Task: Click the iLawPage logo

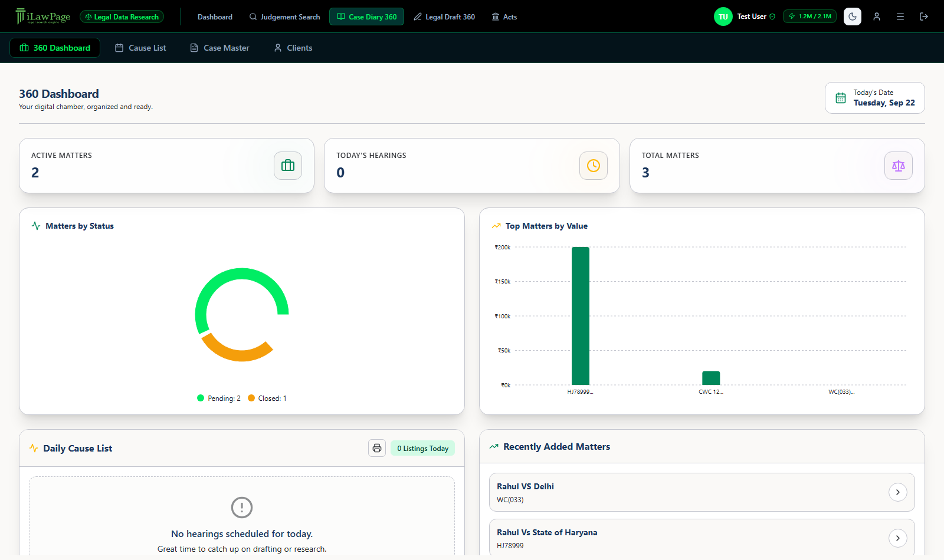Action: [43, 17]
